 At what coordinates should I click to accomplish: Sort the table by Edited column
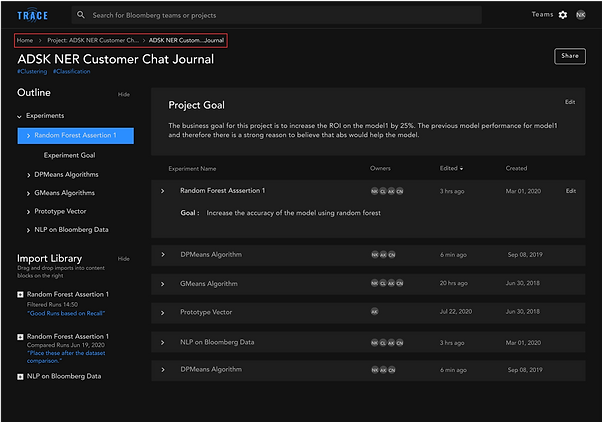click(452, 168)
